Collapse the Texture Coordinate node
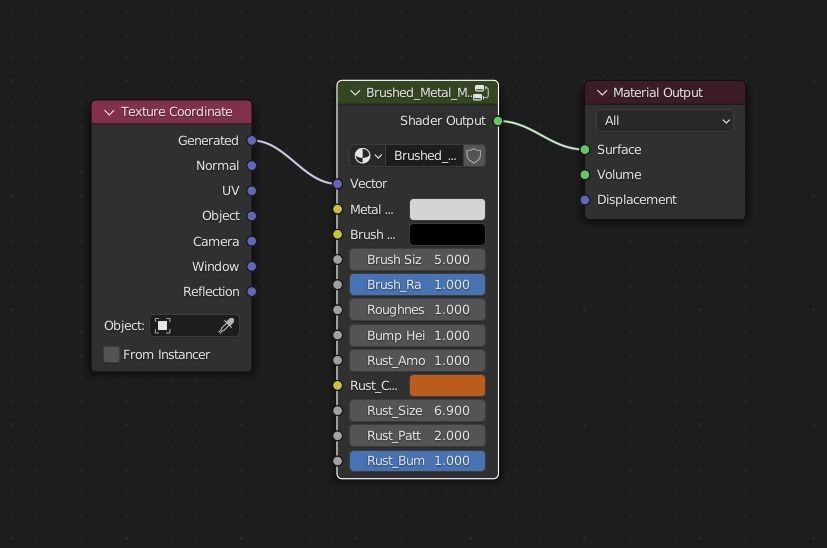Image resolution: width=827 pixels, height=548 pixels. click(109, 112)
